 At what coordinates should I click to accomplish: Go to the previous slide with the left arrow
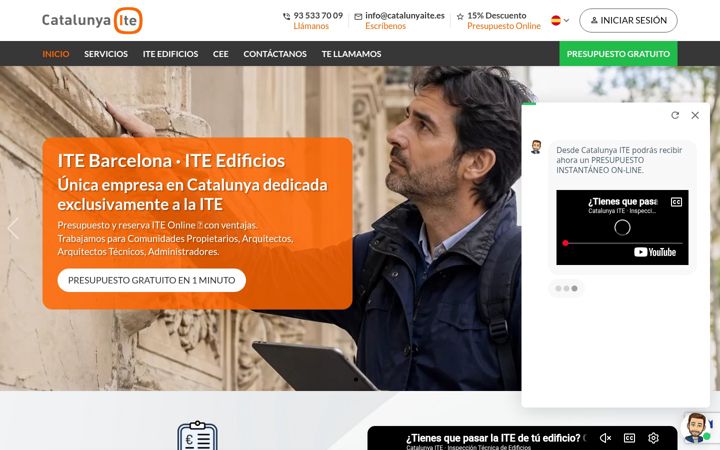pos(13,228)
